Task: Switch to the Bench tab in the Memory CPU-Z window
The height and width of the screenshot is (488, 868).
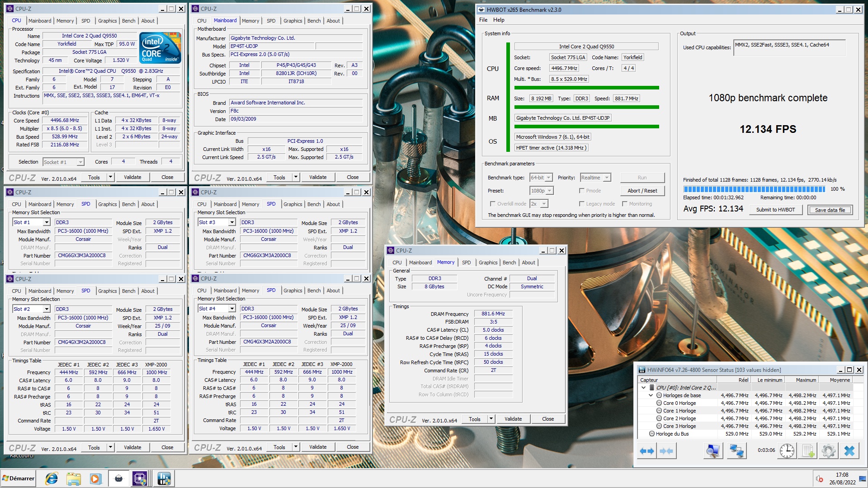Action: pos(509,263)
